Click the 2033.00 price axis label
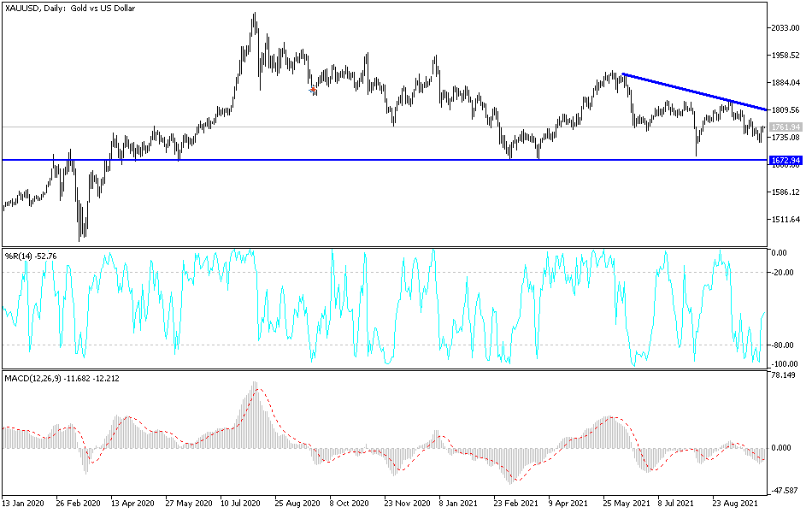 pos(786,28)
